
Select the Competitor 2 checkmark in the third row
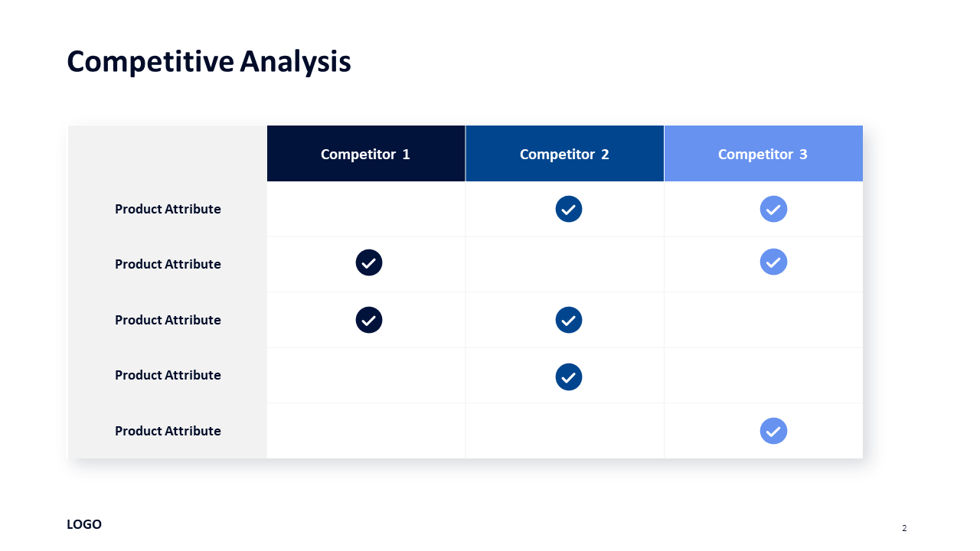tap(569, 320)
